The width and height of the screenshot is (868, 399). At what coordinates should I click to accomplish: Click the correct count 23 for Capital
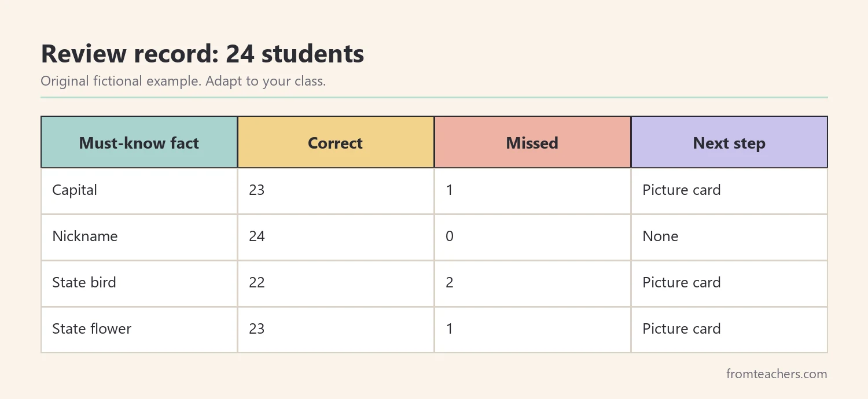point(336,191)
